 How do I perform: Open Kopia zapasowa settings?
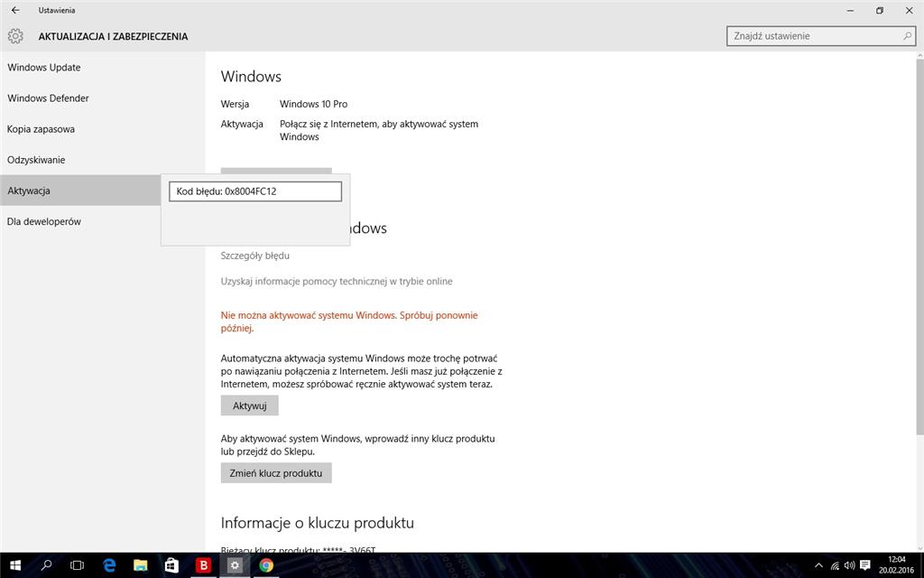(x=103, y=128)
